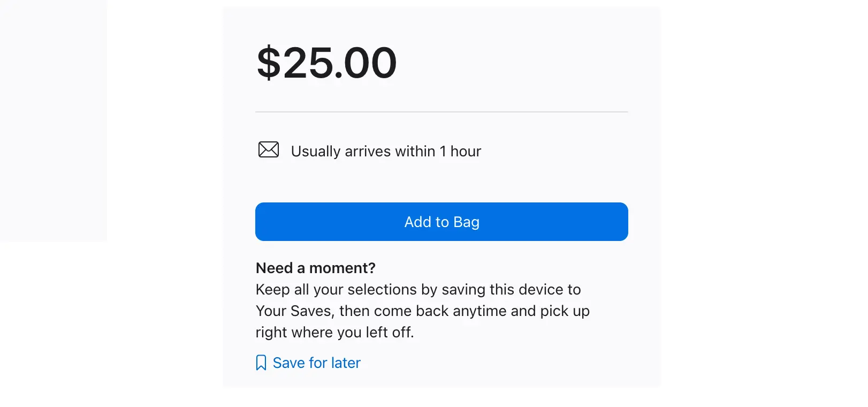Click the divider line below the price
Screen dimensions: 868x407
tap(441, 112)
